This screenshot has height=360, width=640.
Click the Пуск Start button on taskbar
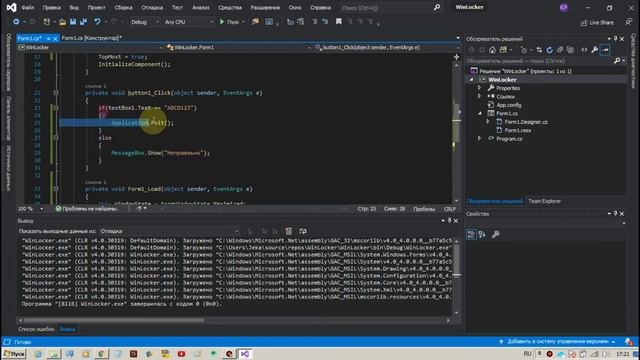14,354
